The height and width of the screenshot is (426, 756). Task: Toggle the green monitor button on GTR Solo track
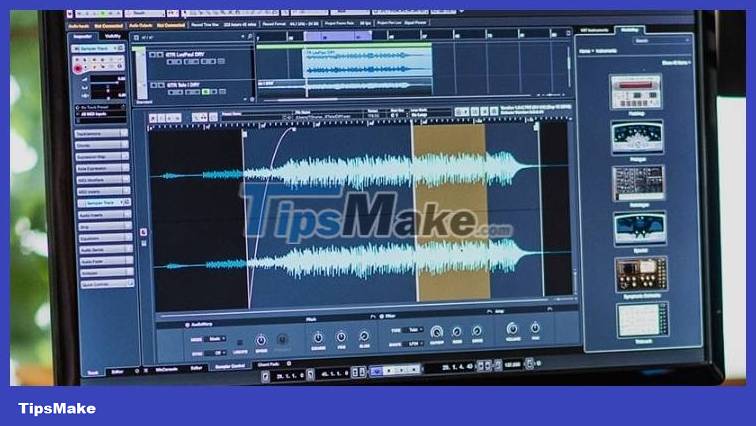pos(206,92)
